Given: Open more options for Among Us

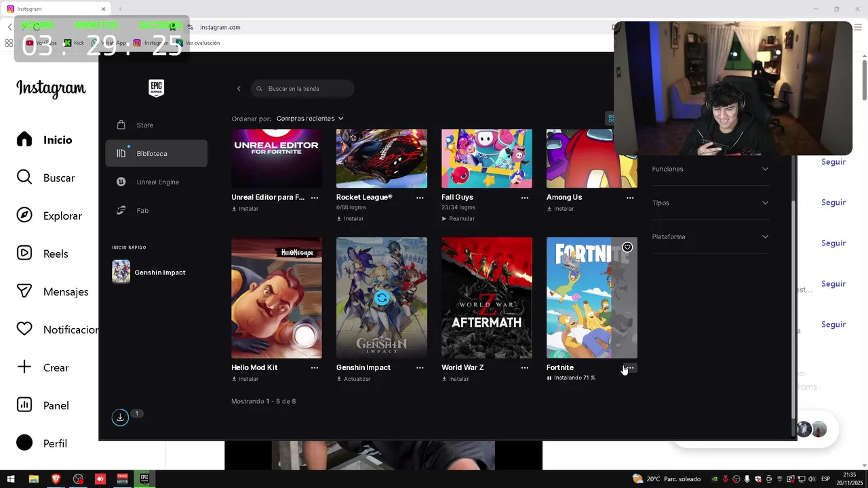Looking at the screenshot, I should point(630,197).
